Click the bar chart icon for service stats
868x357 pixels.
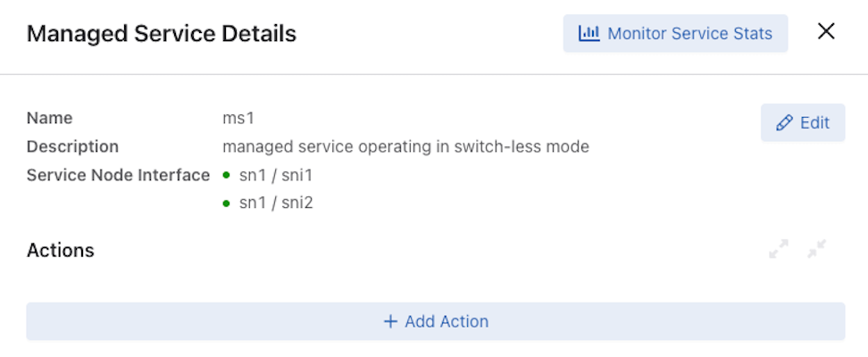click(x=589, y=33)
